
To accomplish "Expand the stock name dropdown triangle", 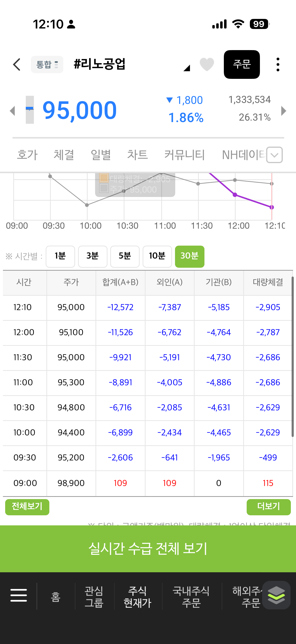I will pyautogui.click(x=187, y=68).
